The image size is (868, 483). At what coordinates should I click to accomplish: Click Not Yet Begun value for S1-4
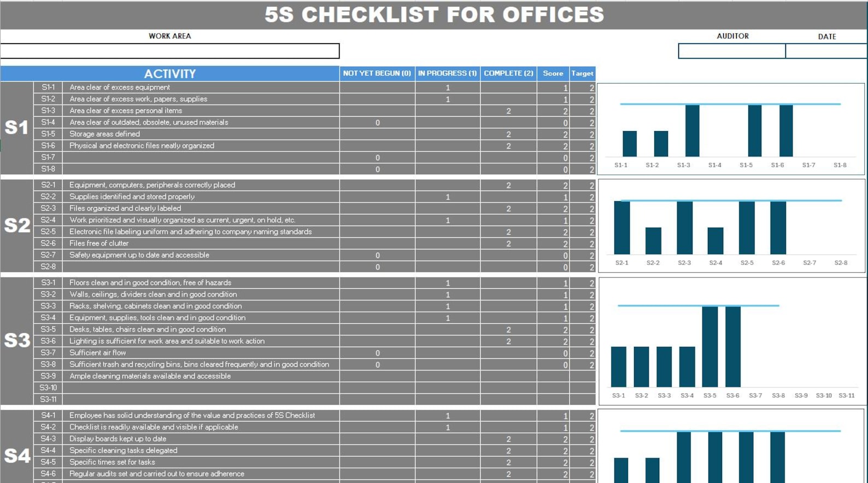[377, 122]
